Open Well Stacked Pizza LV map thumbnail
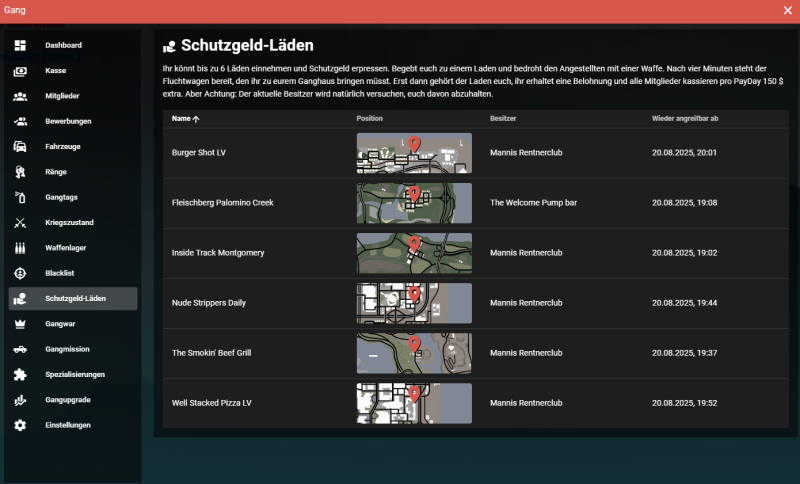The width and height of the screenshot is (800, 484). tap(414, 403)
